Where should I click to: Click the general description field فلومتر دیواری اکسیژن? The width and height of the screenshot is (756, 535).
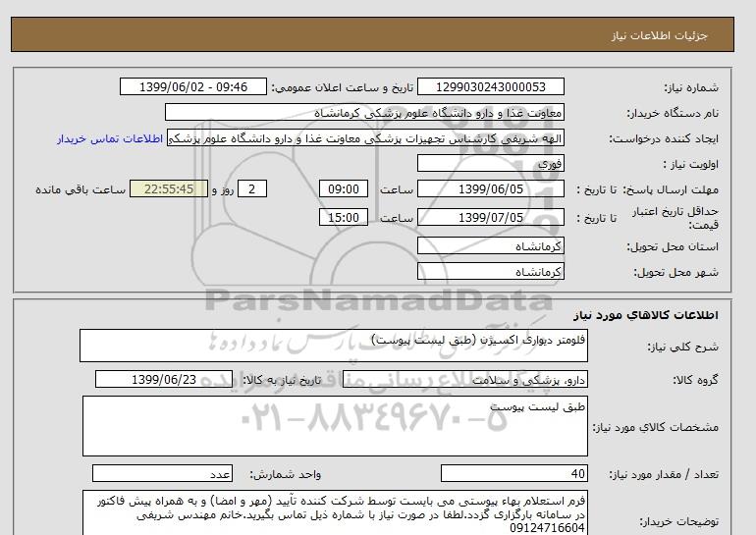[334, 346]
